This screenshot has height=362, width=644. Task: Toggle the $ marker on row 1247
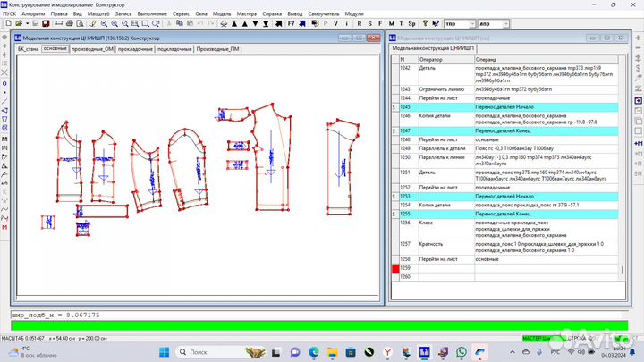coord(394,130)
